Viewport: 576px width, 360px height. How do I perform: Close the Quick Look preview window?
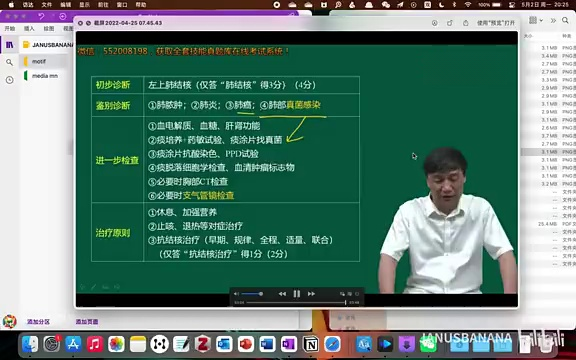80,23
